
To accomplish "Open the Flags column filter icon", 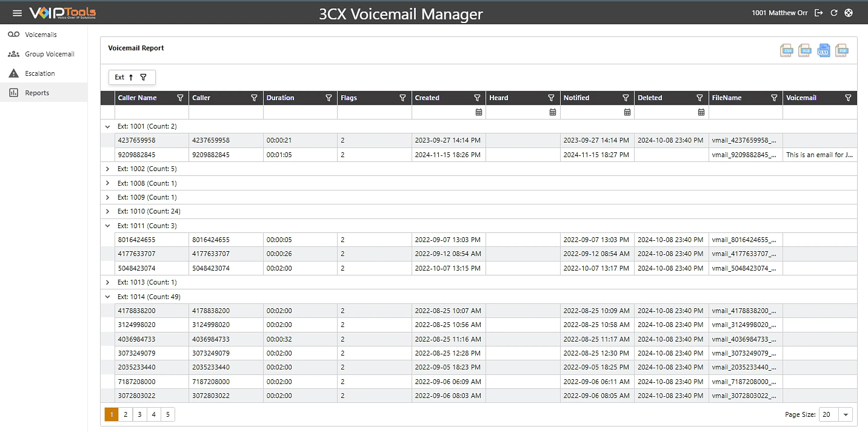I will point(402,98).
